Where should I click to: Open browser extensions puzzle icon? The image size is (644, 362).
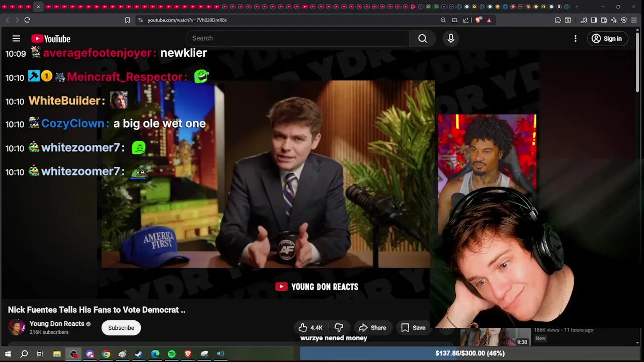pos(558,20)
